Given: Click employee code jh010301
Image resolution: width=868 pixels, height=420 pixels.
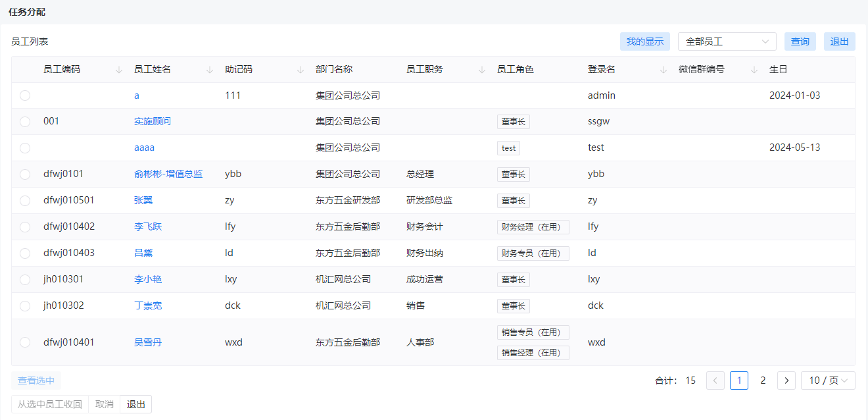Looking at the screenshot, I should (x=64, y=279).
